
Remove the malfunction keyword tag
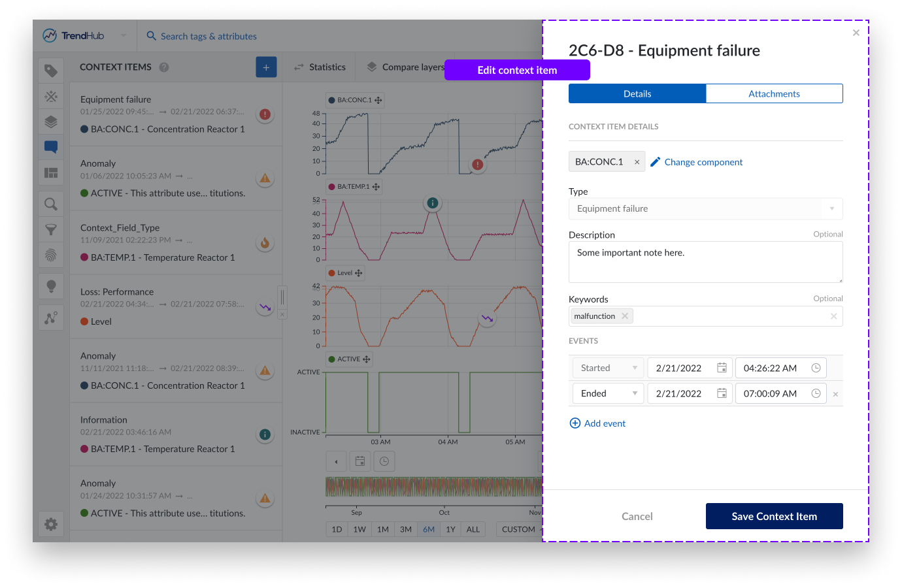(625, 316)
